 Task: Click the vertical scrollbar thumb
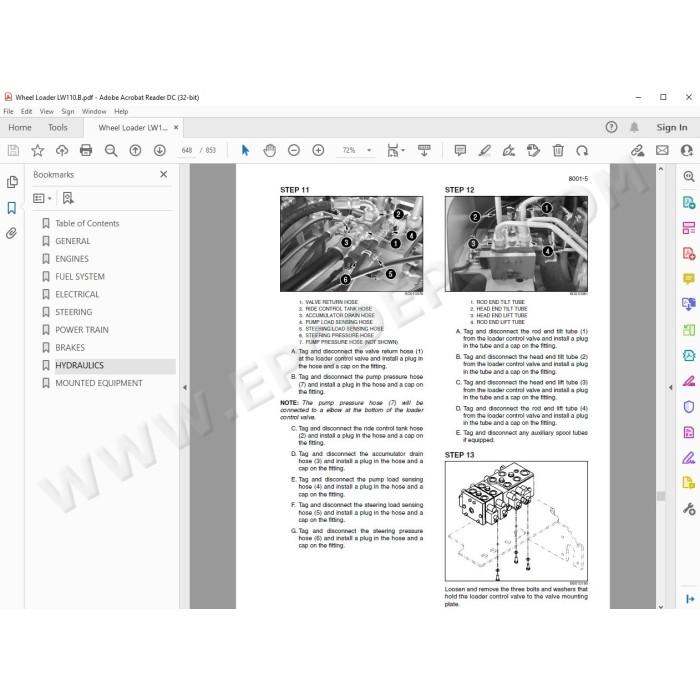pyautogui.click(x=661, y=496)
